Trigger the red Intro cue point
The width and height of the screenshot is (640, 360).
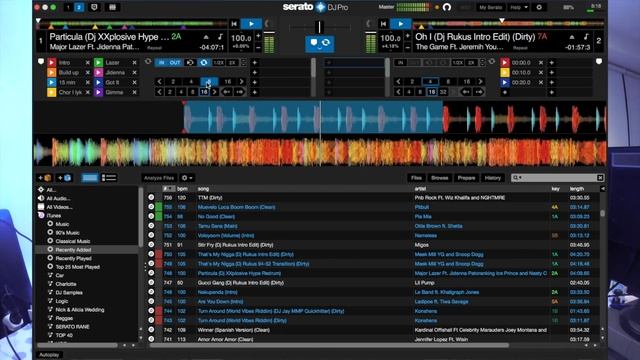click(x=52, y=63)
